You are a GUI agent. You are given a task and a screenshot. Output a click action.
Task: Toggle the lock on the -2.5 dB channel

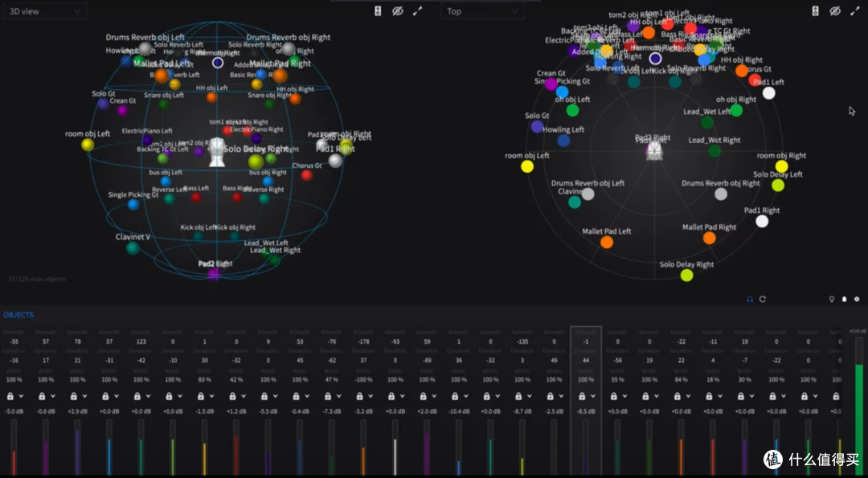pyautogui.click(x=551, y=396)
